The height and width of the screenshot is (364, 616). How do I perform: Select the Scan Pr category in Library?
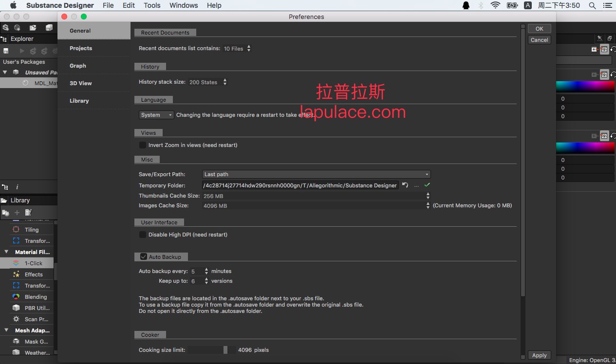(x=32, y=319)
